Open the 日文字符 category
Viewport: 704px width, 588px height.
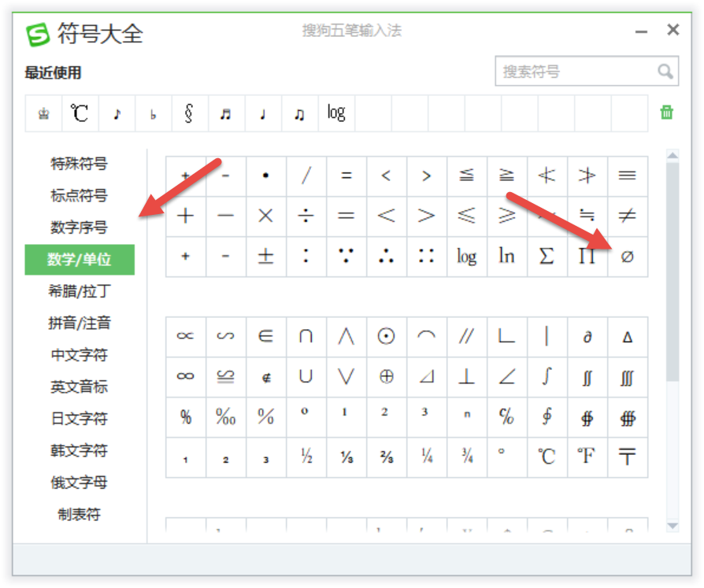79,419
